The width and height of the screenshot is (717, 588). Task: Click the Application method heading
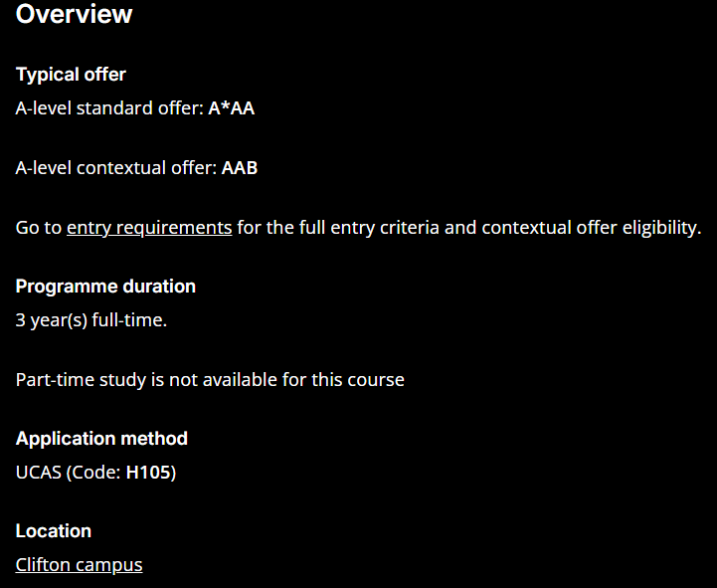(101, 439)
